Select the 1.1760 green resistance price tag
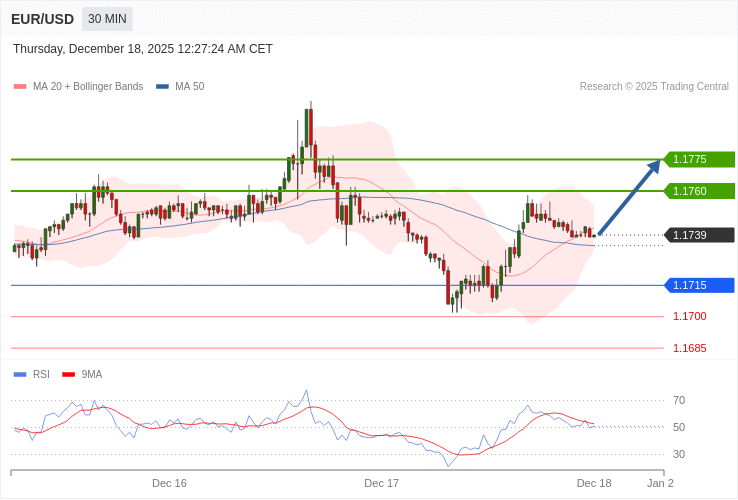 (x=699, y=191)
